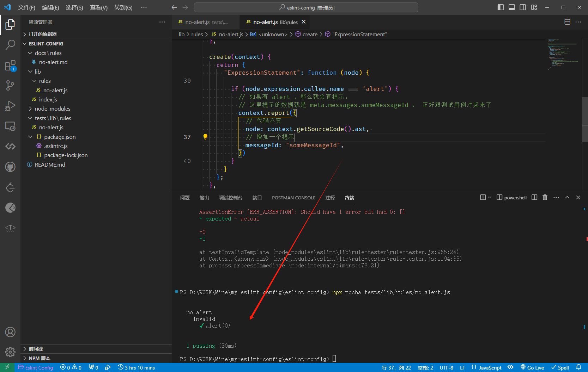Click the 行 37, 列 22 cursor position
Image resolution: width=588 pixels, height=372 pixels.
(x=396, y=367)
